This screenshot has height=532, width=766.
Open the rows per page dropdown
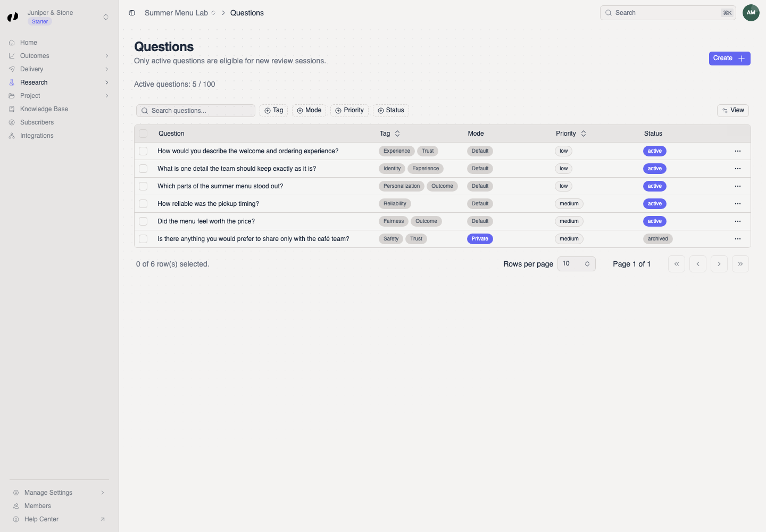pyautogui.click(x=577, y=264)
